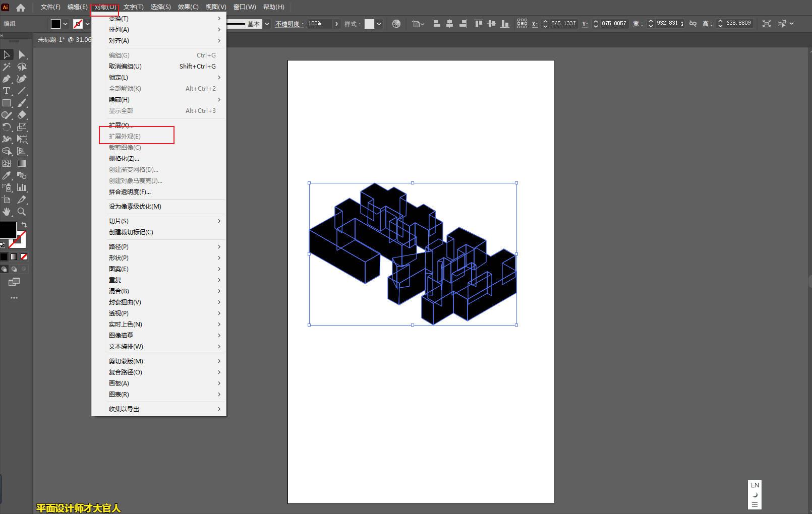Select the Mesh tool

pyautogui.click(x=7, y=163)
